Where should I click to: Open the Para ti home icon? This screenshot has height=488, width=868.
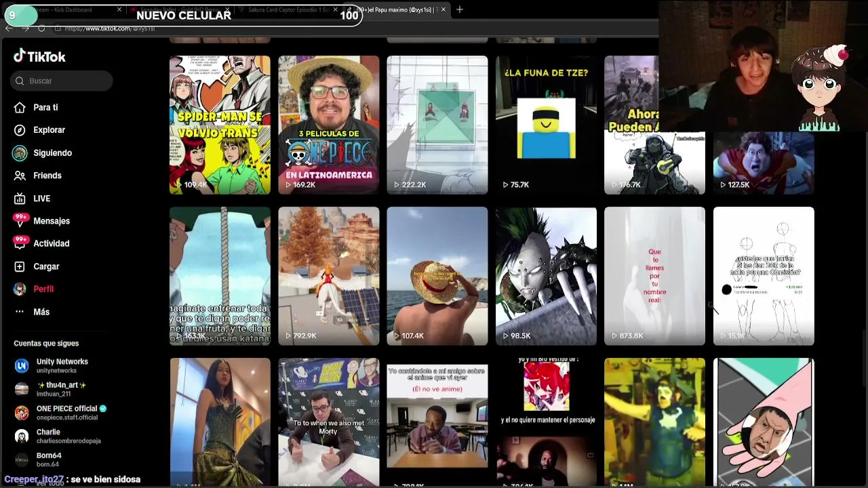[20, 107]
